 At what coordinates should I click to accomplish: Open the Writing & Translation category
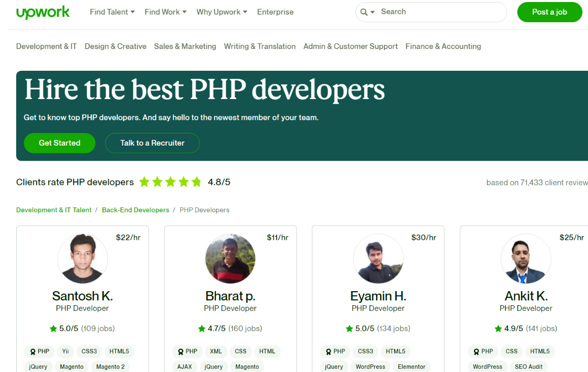tap(259, 46)
